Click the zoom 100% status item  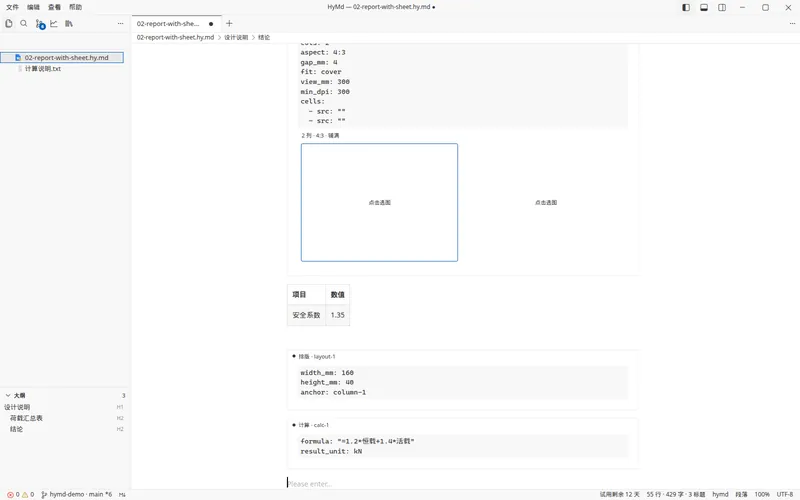click(x=762, y=494)
